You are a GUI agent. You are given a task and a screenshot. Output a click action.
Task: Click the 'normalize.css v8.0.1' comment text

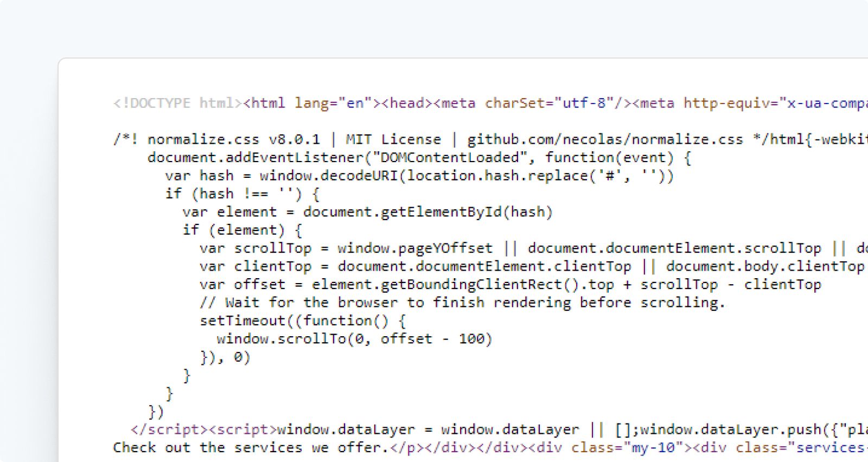[234, 139]
